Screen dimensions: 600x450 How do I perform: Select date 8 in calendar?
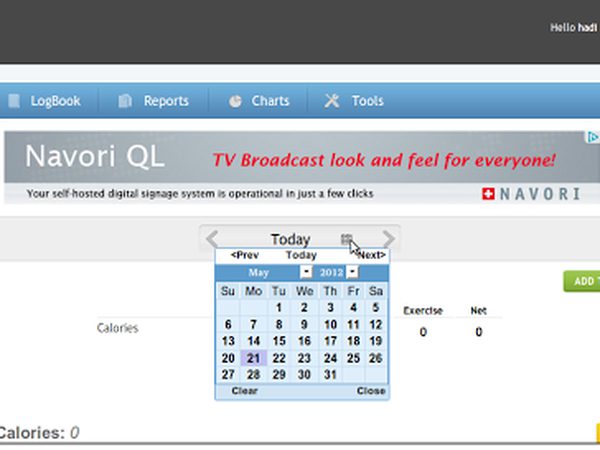279,325
